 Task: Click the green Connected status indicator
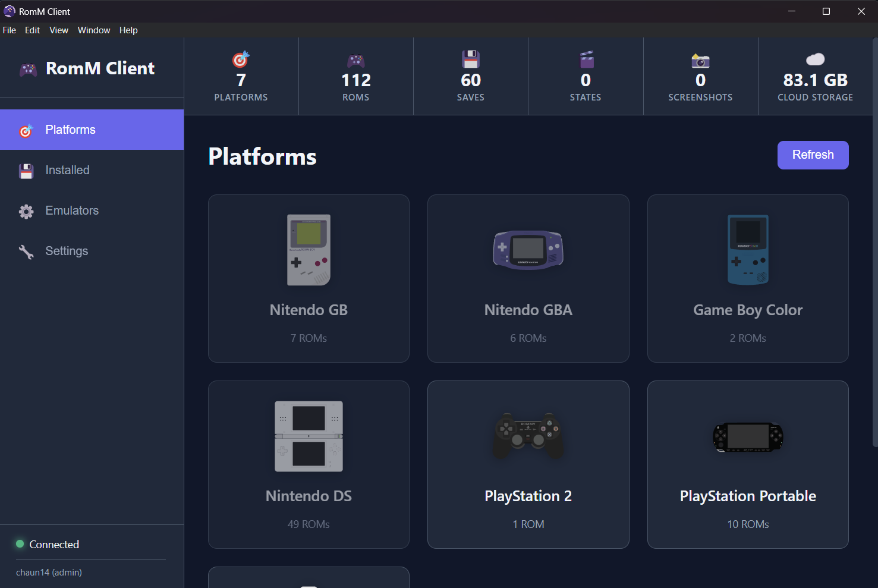click(19, 543)
